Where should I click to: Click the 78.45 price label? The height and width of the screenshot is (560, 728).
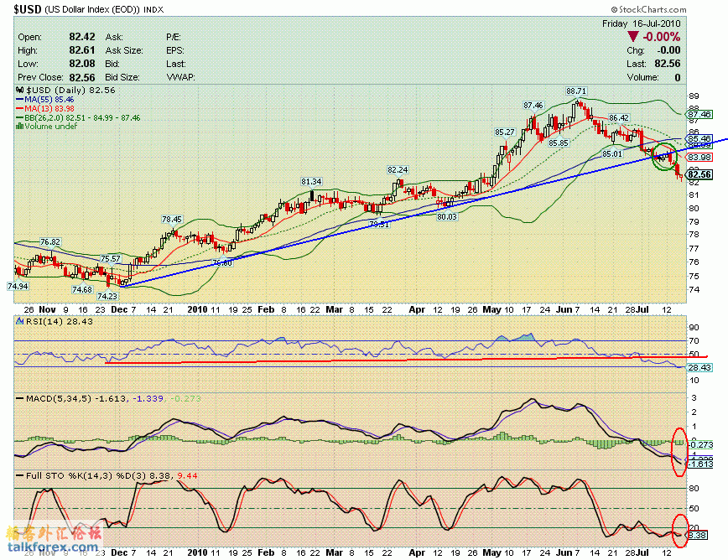(172, 220)
